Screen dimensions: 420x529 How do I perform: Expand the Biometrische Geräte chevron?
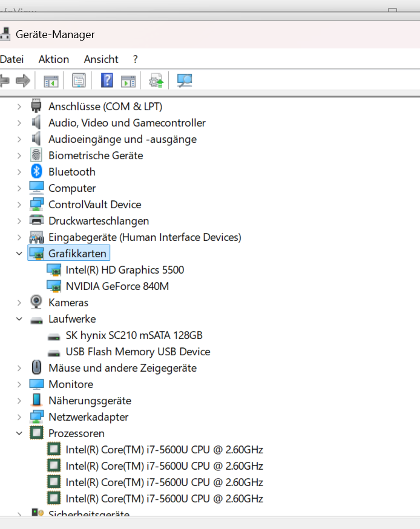point(19,156)
